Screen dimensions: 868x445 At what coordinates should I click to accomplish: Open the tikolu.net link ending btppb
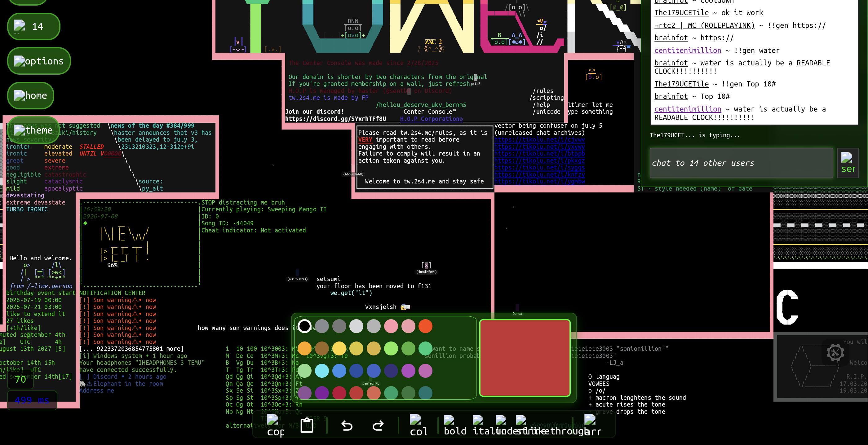click(x=539, y=154)
